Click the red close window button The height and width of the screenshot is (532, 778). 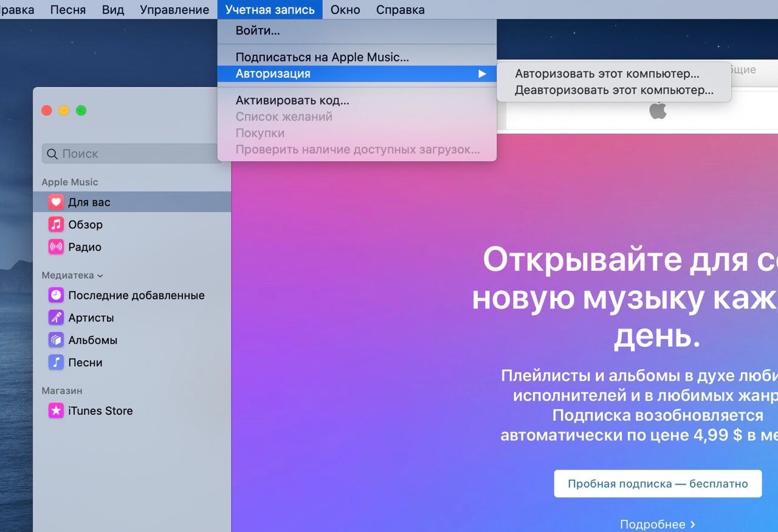(46, 111)
